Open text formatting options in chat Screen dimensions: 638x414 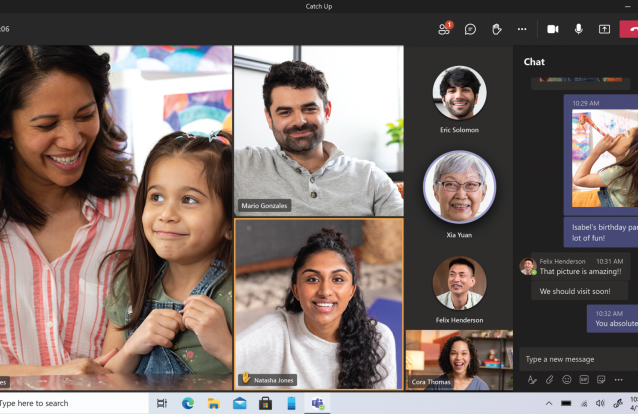532,380
